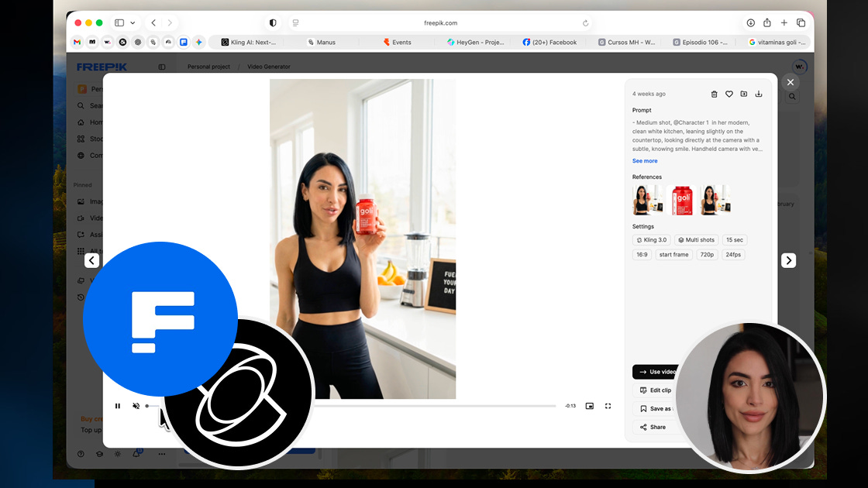Open first reference image thumbnail
868x488 pixels.
pos(647,200)
